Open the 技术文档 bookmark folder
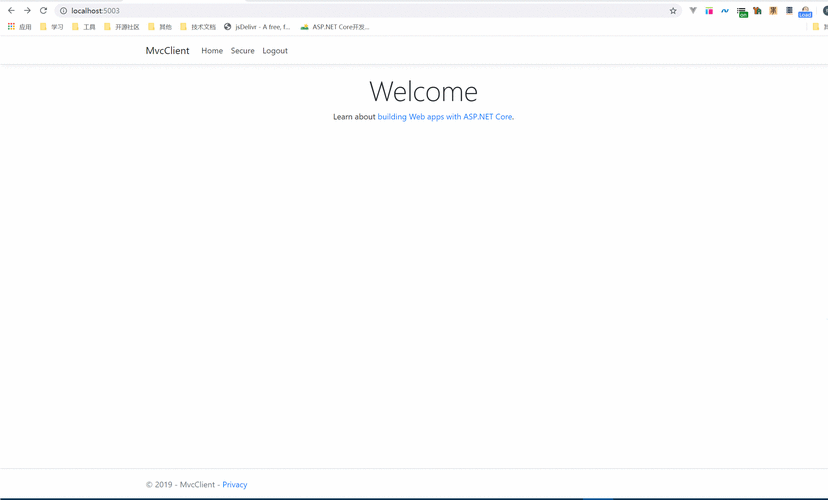The image size is (828, 500). coord(198,27)
